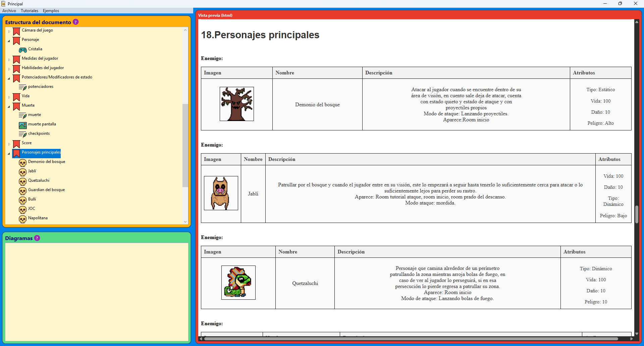Click the down arrow on the structure panel scrollbar
Screen dimensions: 644x346
pos(185,222)
